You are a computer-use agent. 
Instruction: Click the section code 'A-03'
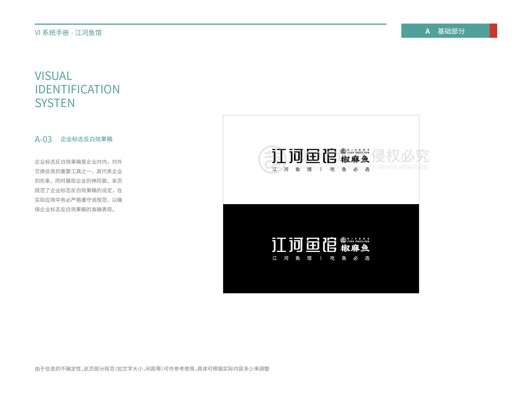[43, 139]
